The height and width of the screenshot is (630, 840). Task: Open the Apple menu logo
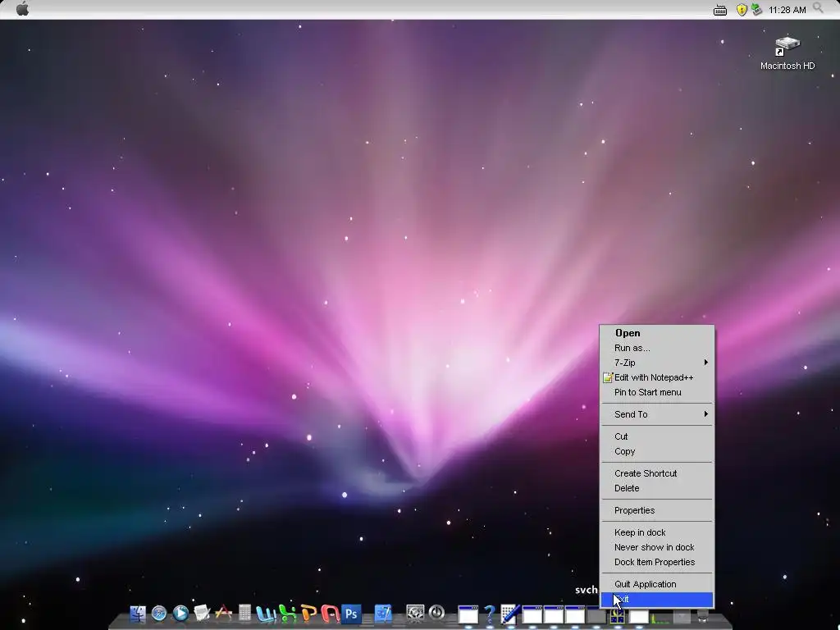tap(22, 9)
